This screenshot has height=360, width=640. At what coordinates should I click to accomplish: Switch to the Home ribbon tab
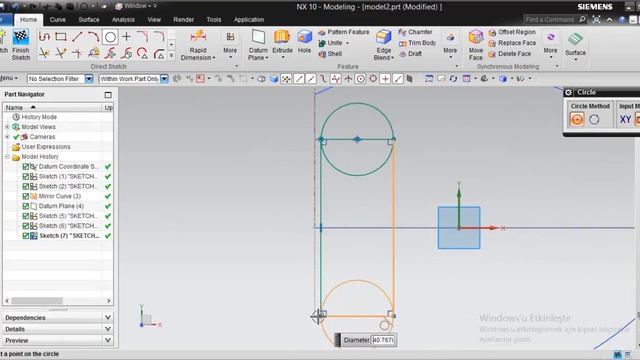pos(28,20)
